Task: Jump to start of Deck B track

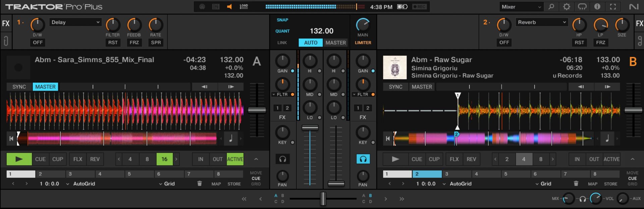Action: [x=388, y=138]
